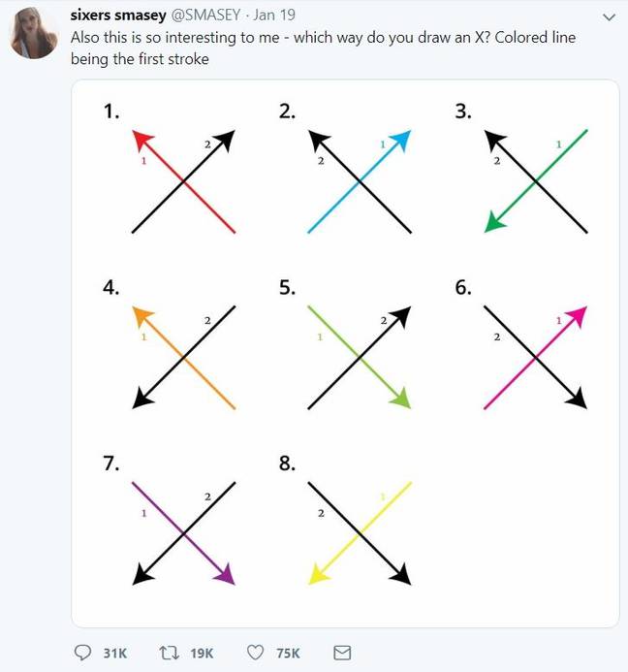Click the blue arrowhead in diagram 2
The height and width of the screenshot is (672, 628).
(x=401, y=140)
